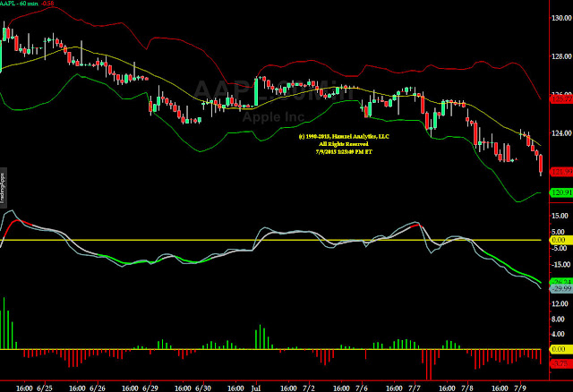This screenshot has height=392, width=573.
Task: Select the 5.00 oscillator axis label
Action: coord(560,232)
